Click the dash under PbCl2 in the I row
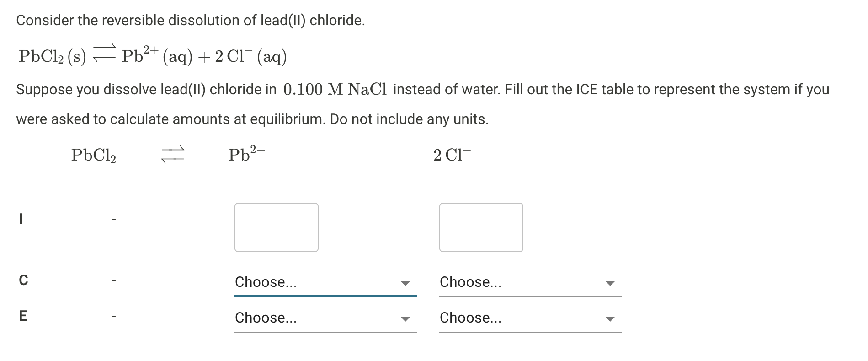The image size is (868, 361). [114, 220]
